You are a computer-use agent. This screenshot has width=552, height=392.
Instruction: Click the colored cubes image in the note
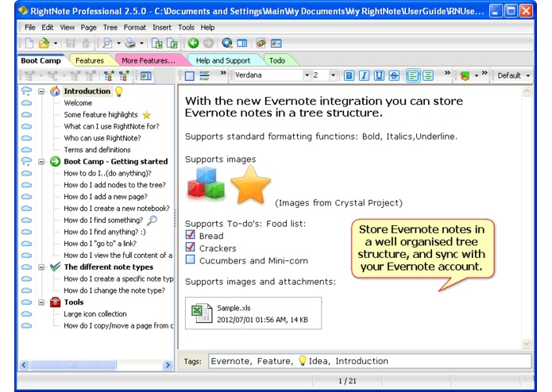(x=206, y=183)
